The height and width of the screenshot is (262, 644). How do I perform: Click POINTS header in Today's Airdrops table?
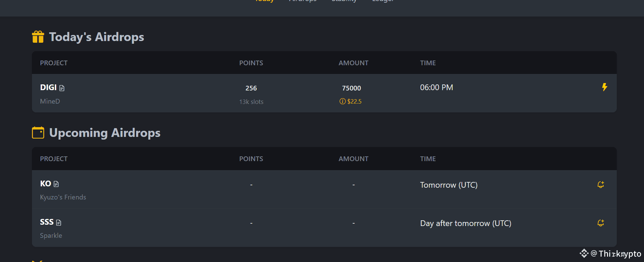click(x=251, y=63)
